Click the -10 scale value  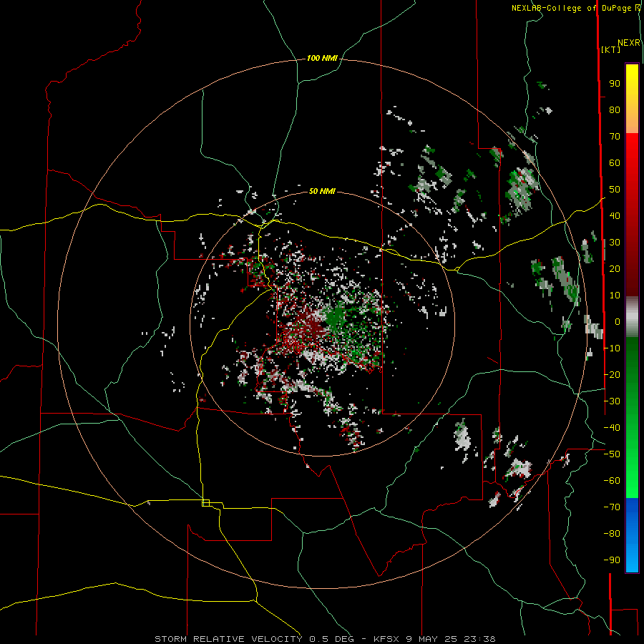[612, 348]
